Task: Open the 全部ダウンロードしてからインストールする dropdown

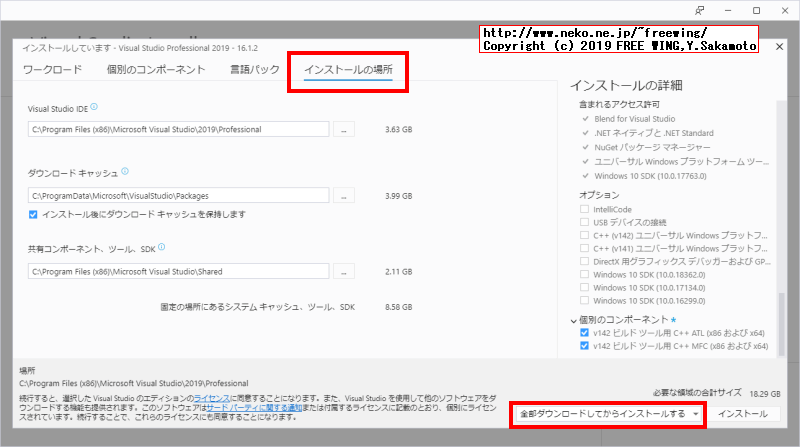Action: [608, 414]
